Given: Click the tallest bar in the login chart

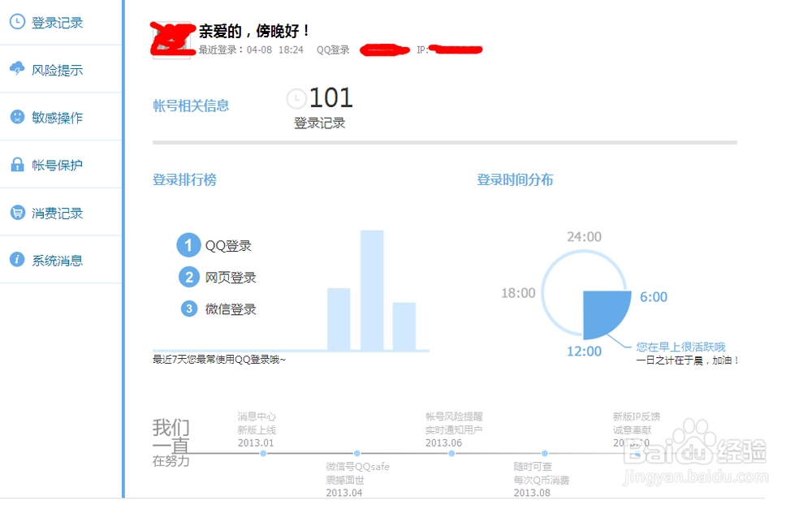Looking at the screenshot, I should point(372,290).
